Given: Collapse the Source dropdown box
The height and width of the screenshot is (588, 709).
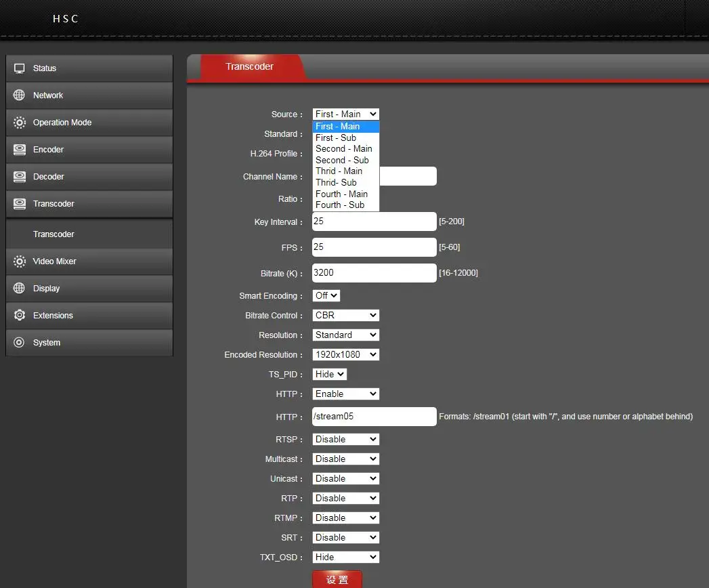Looking at the screenshot, I should 345,114.
